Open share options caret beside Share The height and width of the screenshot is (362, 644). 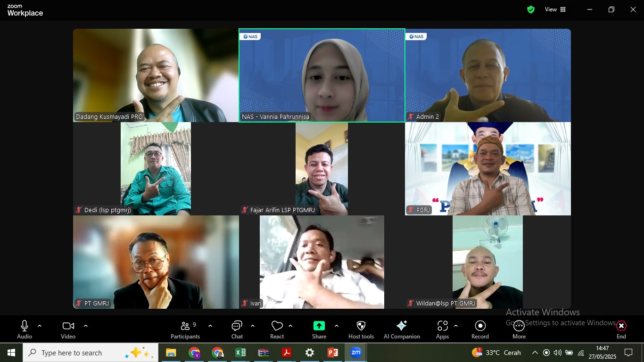click(x=337, y=326)
